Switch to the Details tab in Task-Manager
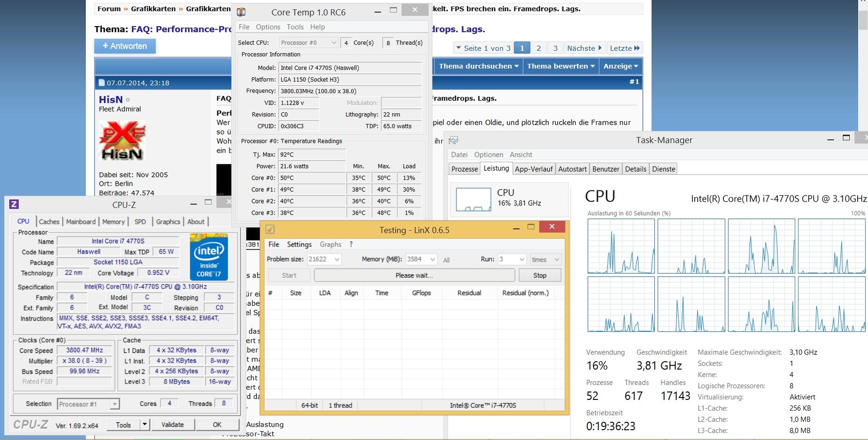868x440 pixels. click(x=636, y=169)
